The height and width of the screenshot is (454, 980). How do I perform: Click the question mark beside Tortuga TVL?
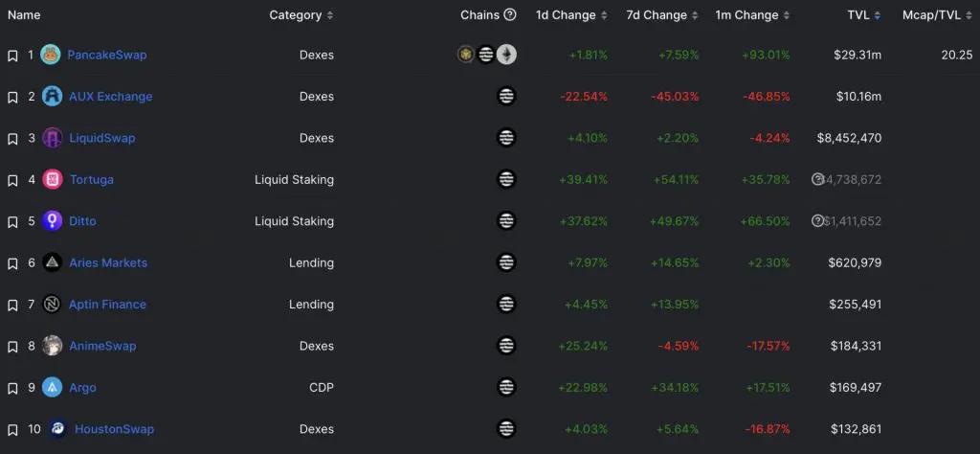[817, 179]
